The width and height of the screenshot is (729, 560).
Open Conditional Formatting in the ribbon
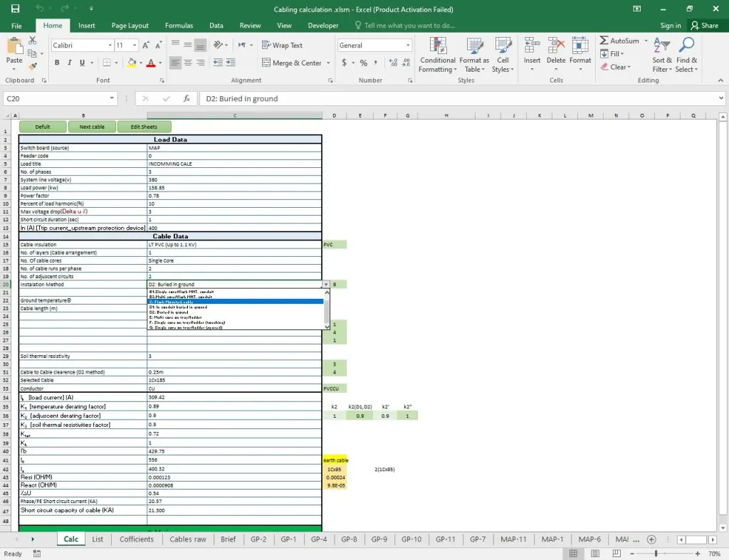coord(437,55)
